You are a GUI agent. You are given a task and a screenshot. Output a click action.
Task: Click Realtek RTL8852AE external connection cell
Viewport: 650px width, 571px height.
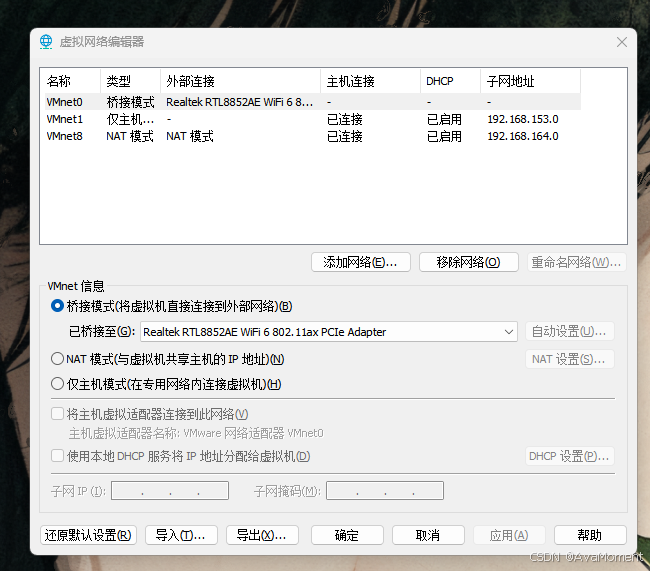(x=240, y=102)
